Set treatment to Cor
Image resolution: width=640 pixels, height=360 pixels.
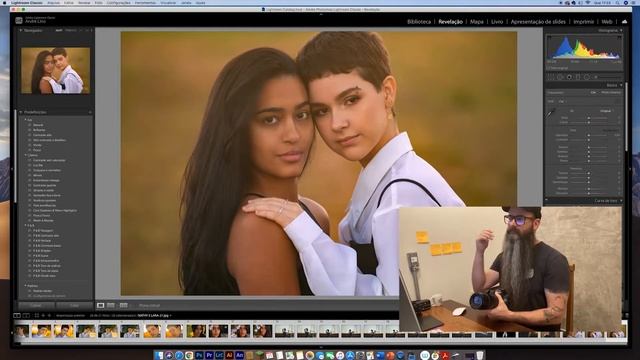click(x=593, y=92)
